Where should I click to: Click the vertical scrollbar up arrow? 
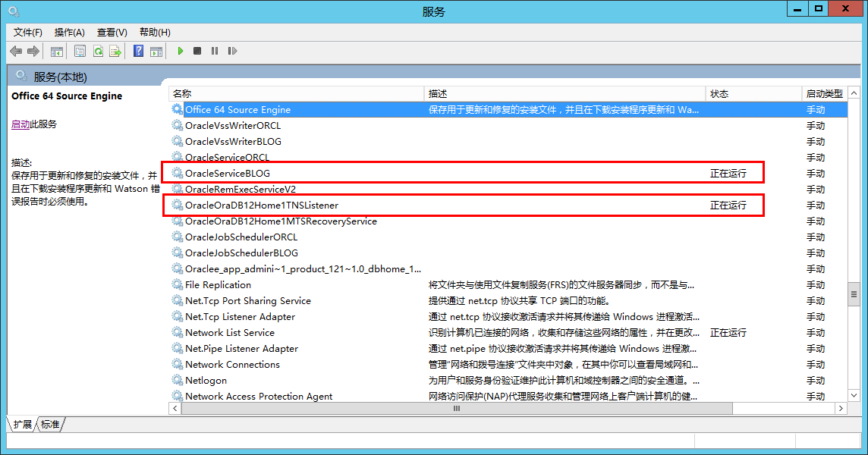coord(854,93)
